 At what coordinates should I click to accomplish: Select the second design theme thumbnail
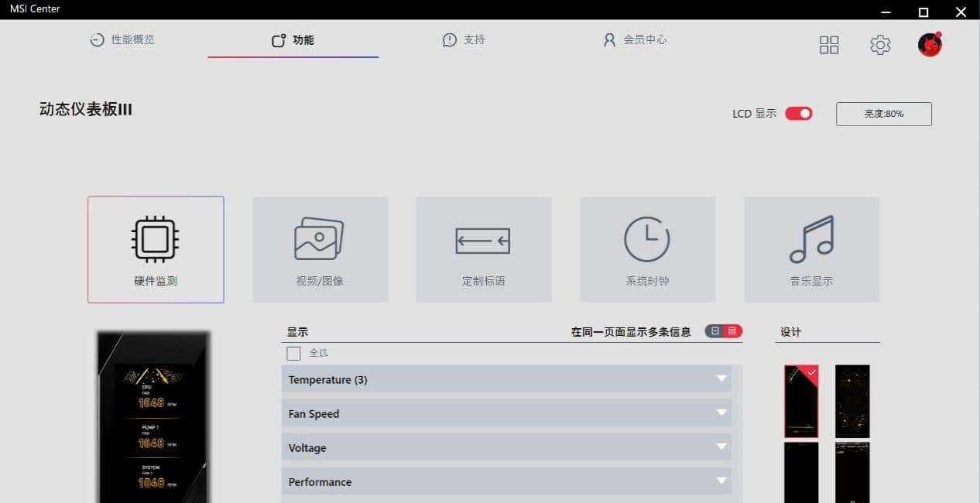click(852, 401)
